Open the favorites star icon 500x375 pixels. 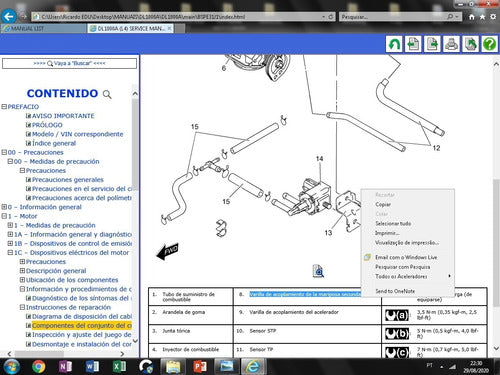tap(482, 17)
